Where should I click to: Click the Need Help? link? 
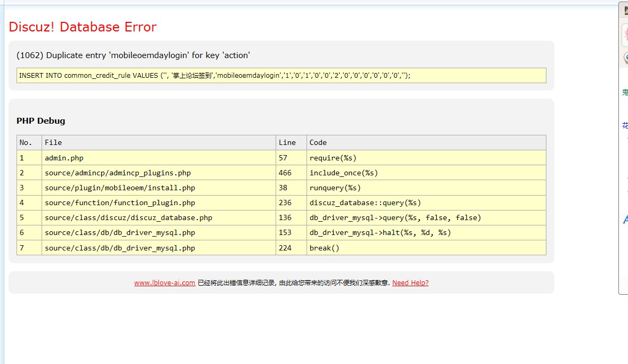[x=410, y=282]
